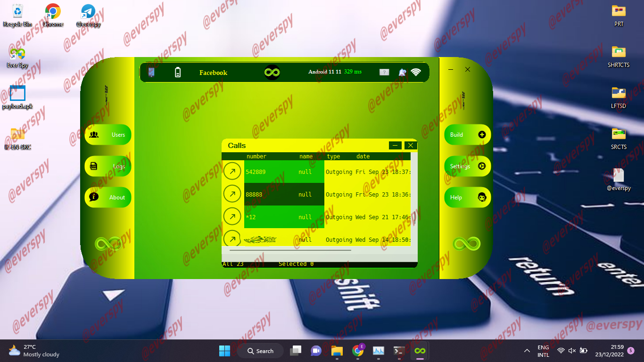Image resolution: width=644 pixels, height=362 pixels.
Task: Open the About panel
Action: (x=108, y=197)
